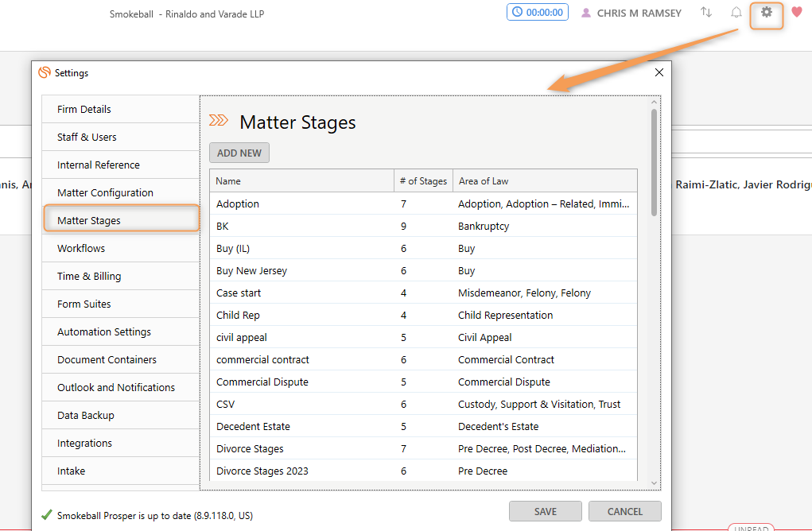Select the Commercial Dispute name cell
The width and height of the screenshot is (812, 531).
pos(302,382)
